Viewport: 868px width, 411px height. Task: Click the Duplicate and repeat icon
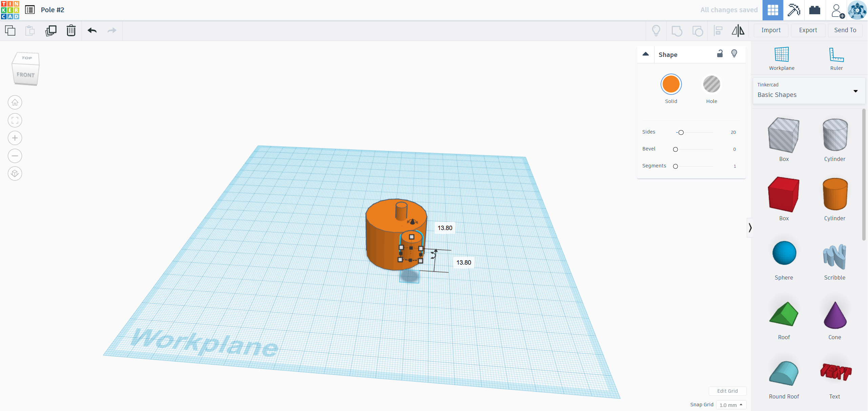(51, 30)
